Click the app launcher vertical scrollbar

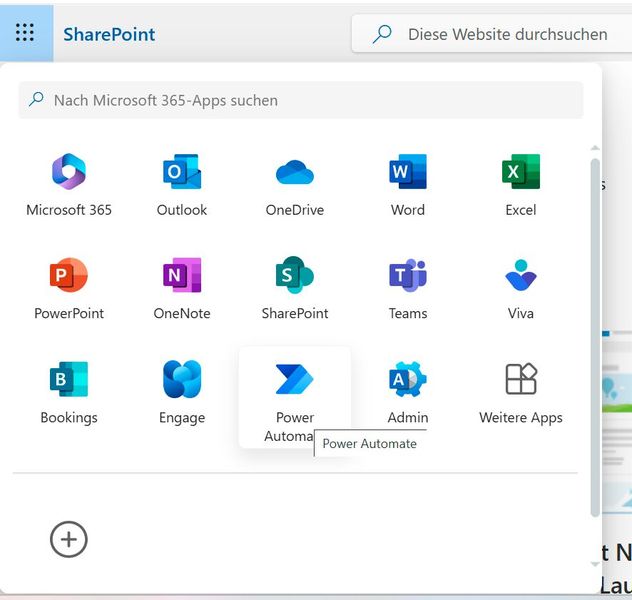(595, 338)
